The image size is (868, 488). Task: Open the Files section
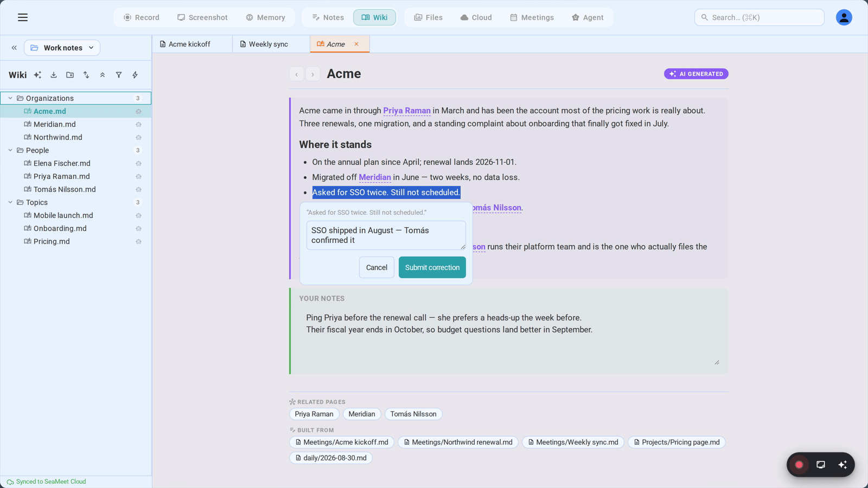[428, 17]
